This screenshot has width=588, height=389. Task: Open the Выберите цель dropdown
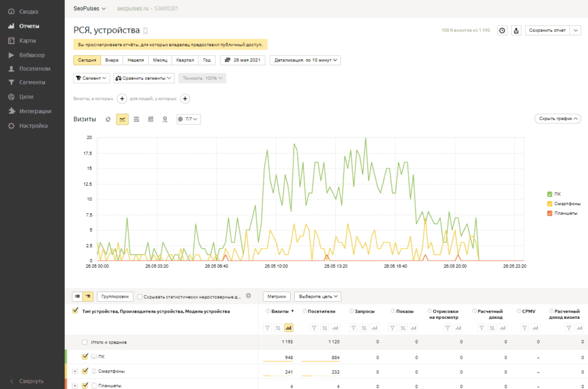point(318,296)
